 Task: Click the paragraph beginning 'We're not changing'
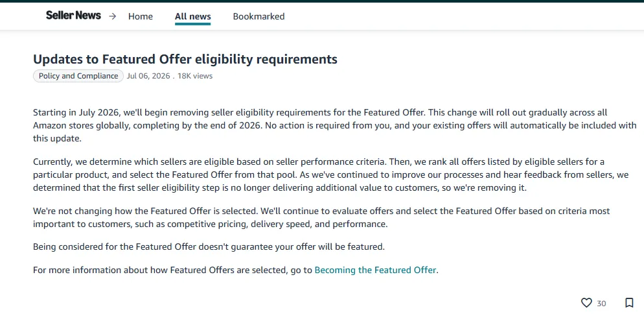point(321,217)
